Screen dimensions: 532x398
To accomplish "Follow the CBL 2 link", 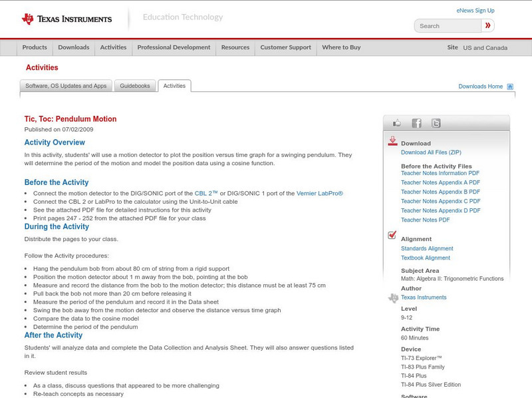I will (x=206, y=193).
